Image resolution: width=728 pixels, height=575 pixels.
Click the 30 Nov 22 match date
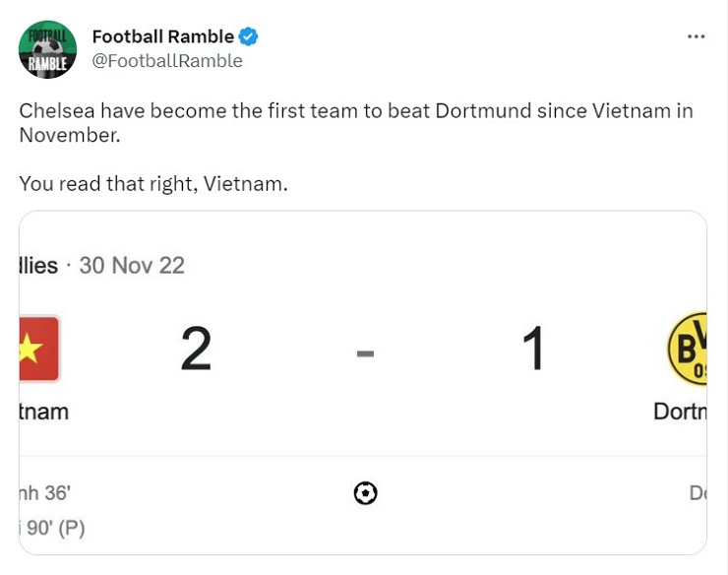pyautogui.click(x=132, y=265)
